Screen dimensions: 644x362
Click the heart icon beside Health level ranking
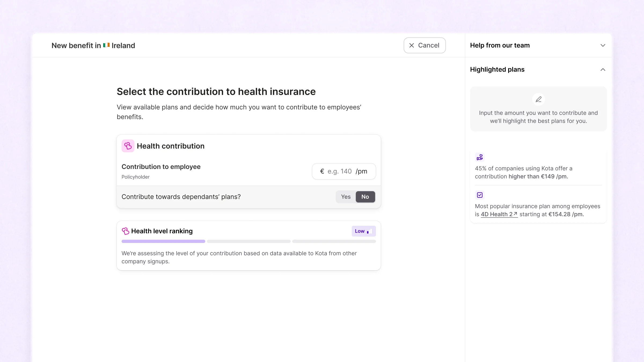tap(125, 231)
